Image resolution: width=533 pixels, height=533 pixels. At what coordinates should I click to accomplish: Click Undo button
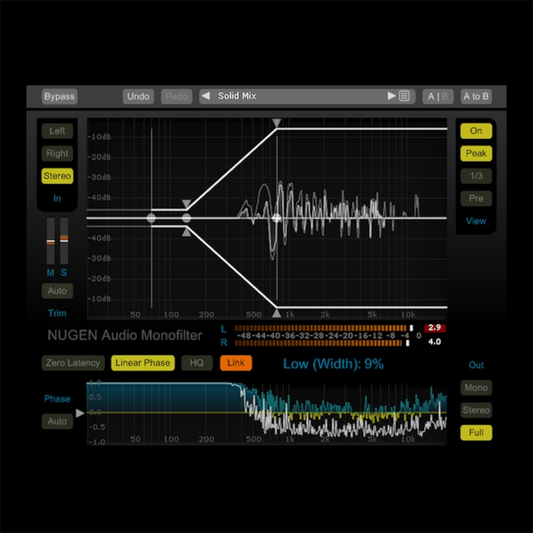[138, 97]
